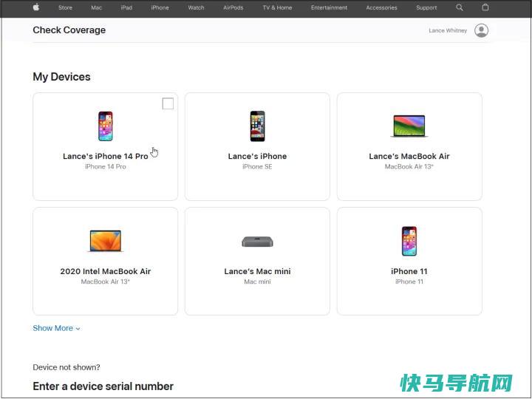Click the Mac mini device image
Viewport: 532px width, 399px height.
(x=258, y=242)
